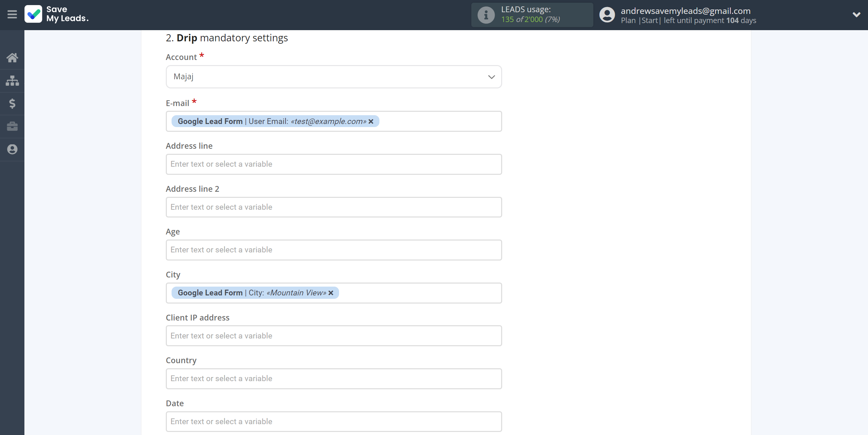This screenshot has height=435, width=868.
Task: Click the City field
Action: (x=334, y=293)
